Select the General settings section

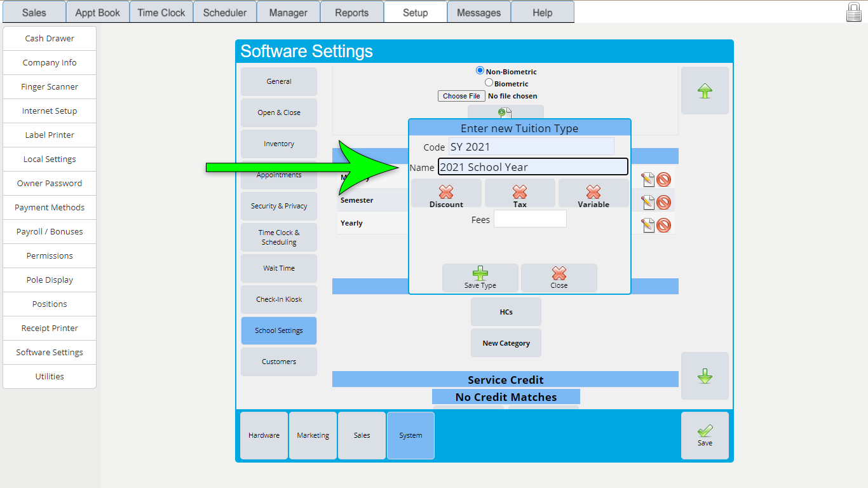point(279,81)
